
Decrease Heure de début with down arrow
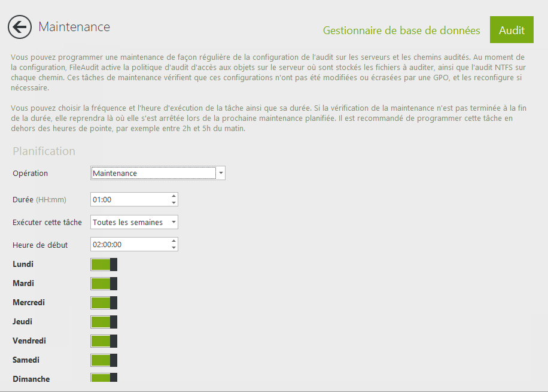[x=173, y=248]
